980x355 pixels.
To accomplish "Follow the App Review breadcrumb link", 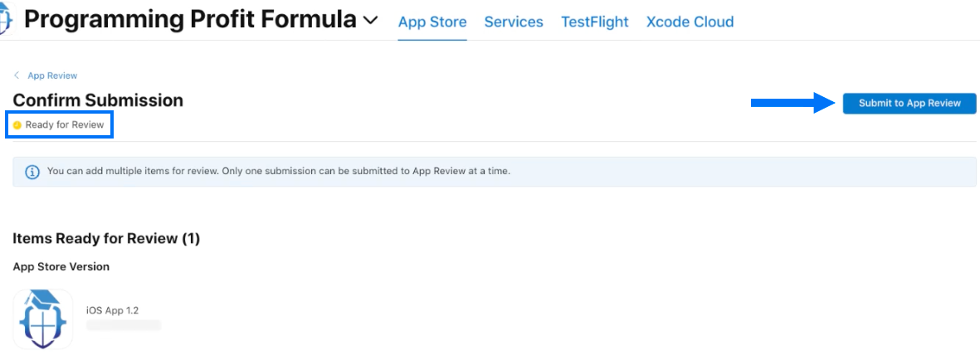I will (x=52, y=75).
